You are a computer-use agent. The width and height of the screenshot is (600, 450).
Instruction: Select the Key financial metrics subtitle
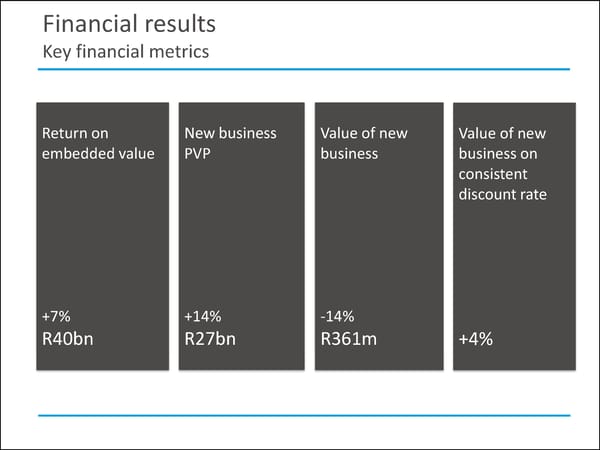[125, 50]
